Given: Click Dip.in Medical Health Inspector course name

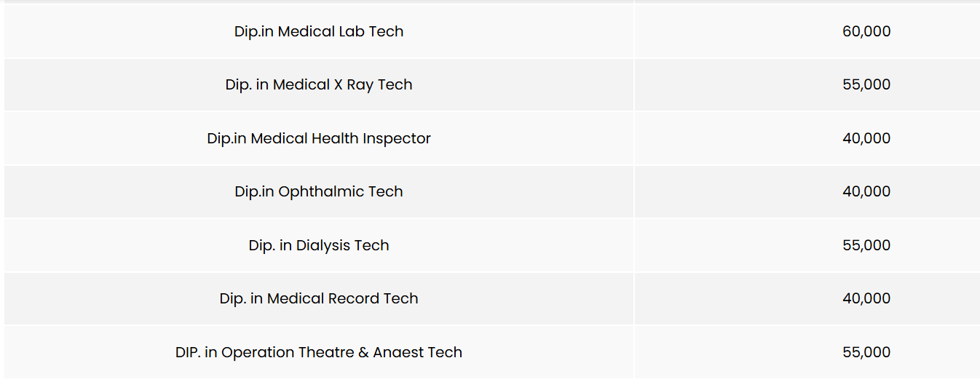Looking at the screenshot, I should point(318,138).
